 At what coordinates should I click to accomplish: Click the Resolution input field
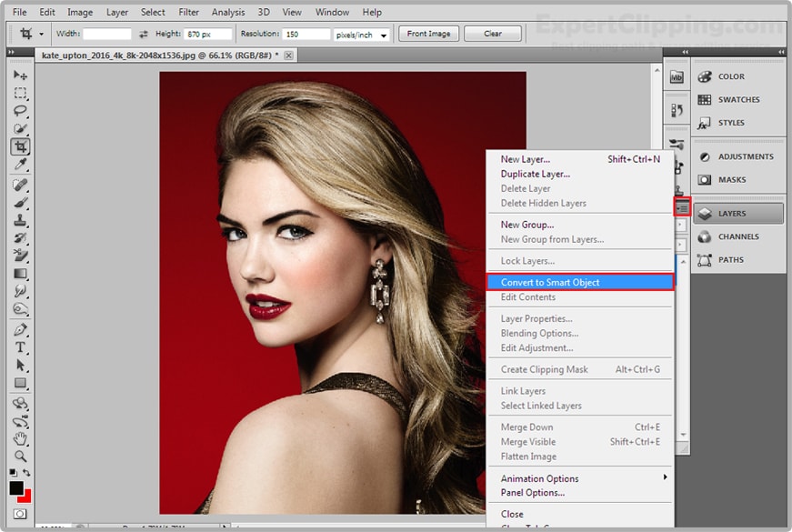pyautogui.click(x=307, y=35)
